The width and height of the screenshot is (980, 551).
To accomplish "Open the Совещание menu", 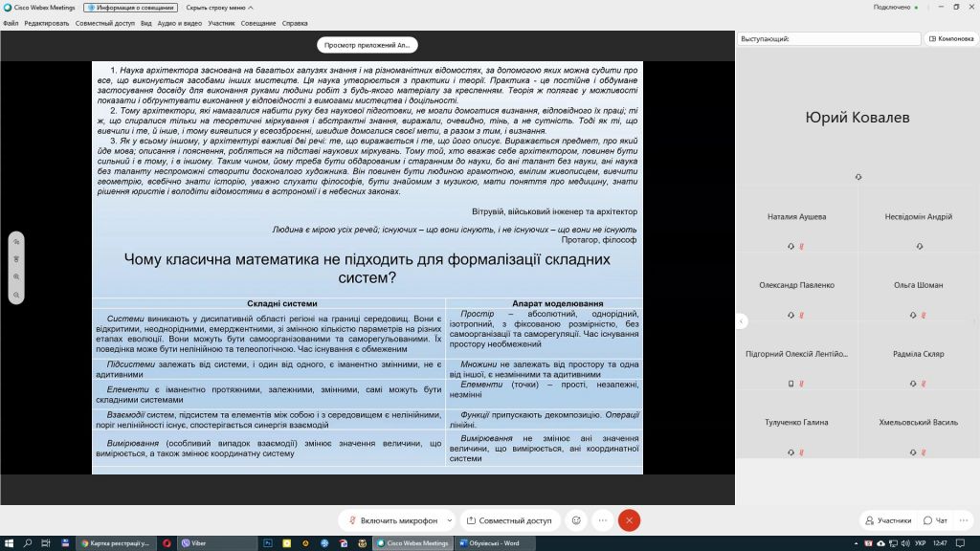I will pos(258,23).
